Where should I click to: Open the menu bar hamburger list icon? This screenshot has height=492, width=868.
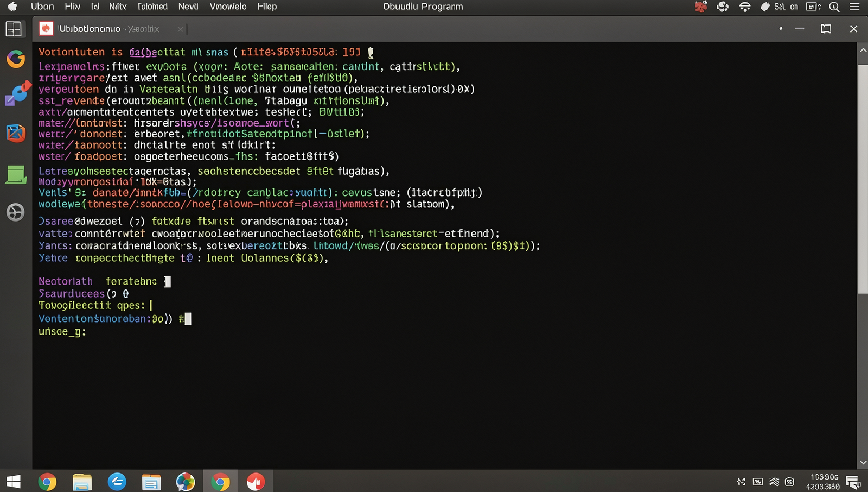[x=854, y=7]
